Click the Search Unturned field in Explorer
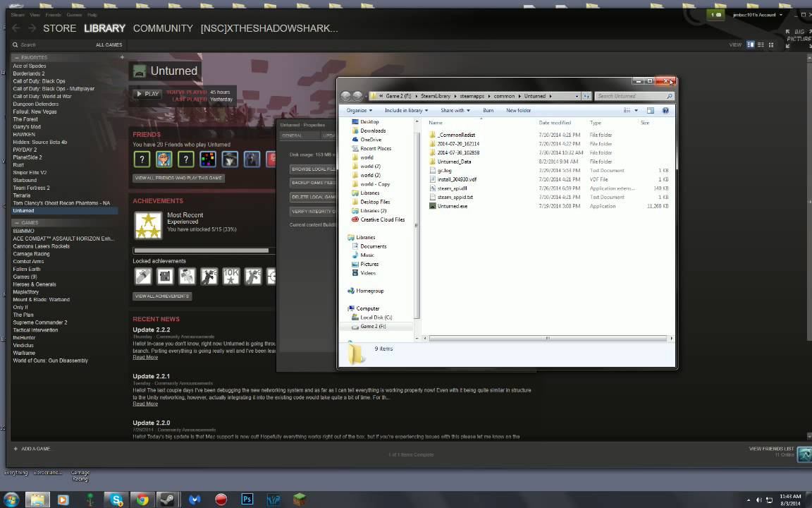Screen dimensions: 812x508 pos(634,96)
